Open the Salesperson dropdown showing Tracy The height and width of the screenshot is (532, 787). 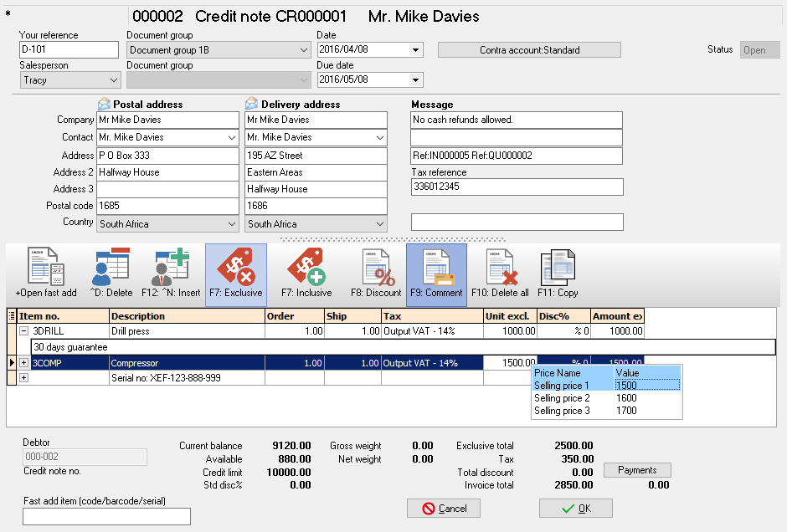tap(114, 80)
